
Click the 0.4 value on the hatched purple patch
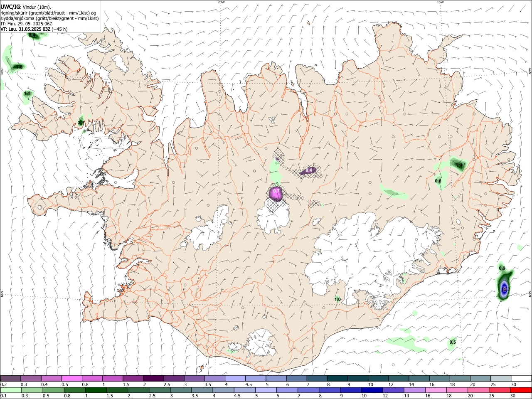[x=309, y=170]
